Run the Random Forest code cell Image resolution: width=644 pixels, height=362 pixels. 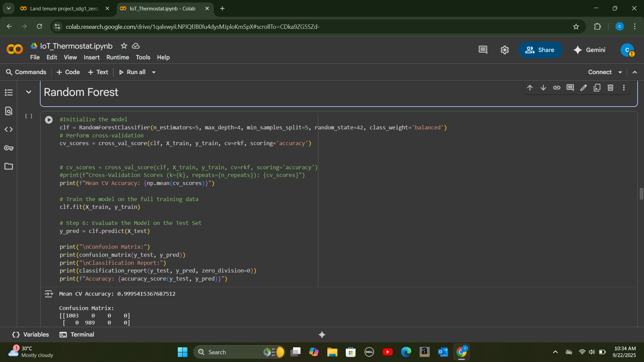click(49, 120)
